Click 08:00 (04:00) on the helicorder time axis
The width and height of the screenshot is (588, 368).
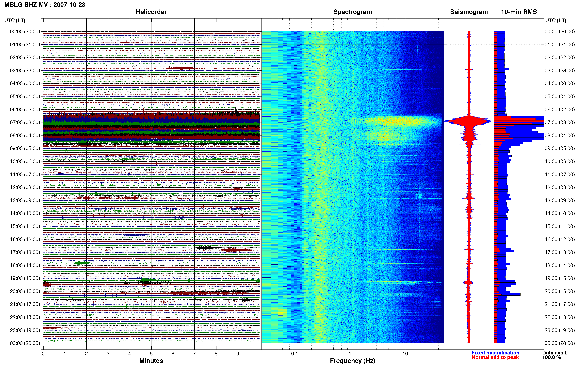point(25,135)
